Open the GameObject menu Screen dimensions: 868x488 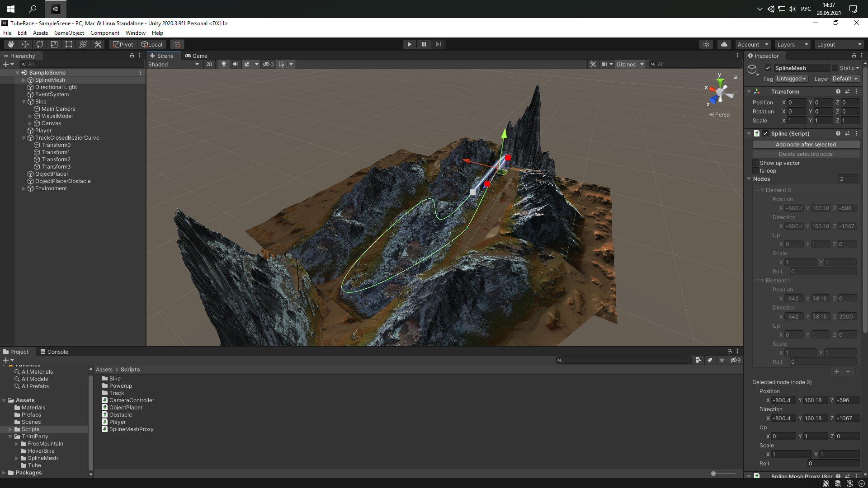tap(69, 33)
